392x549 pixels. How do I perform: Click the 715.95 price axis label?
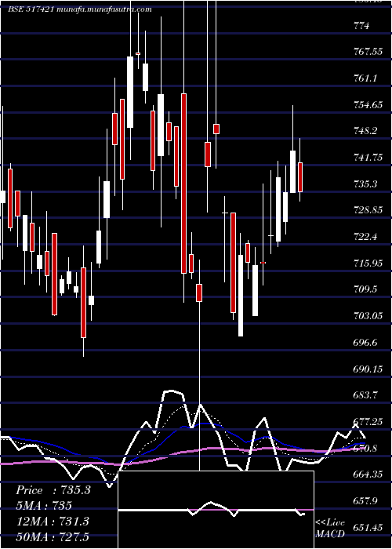tap(368, 263)
